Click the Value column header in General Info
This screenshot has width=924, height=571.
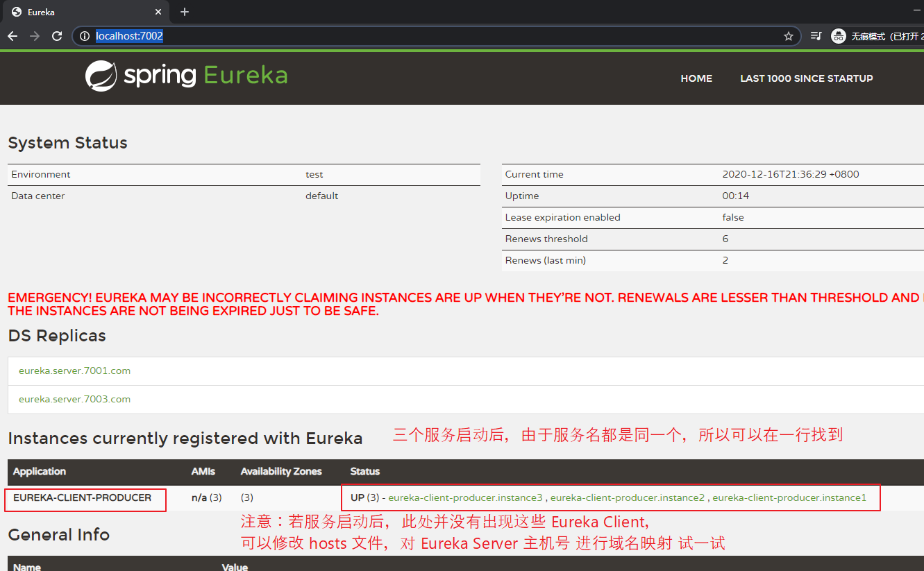(x=235, y=567)
